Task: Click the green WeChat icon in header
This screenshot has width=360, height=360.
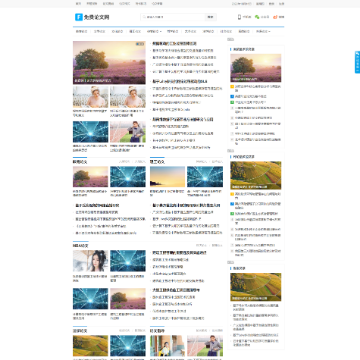Action: click(257, 17)
